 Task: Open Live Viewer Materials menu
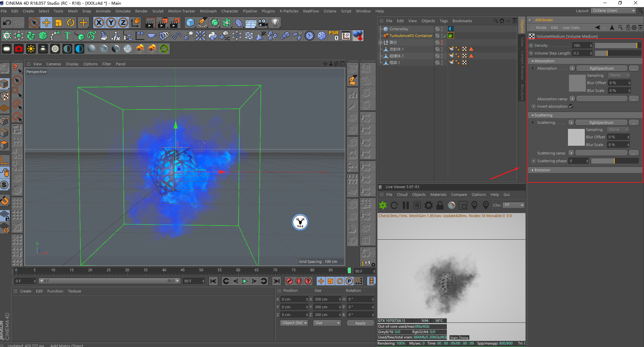[x=438, y=195]
